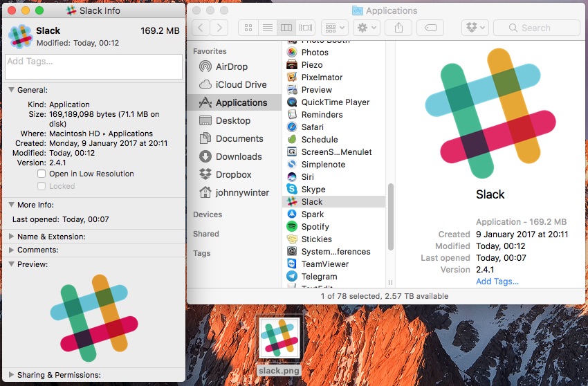
Task: Expand the Sharing & Permissions section
Action: tap(11, 375)
